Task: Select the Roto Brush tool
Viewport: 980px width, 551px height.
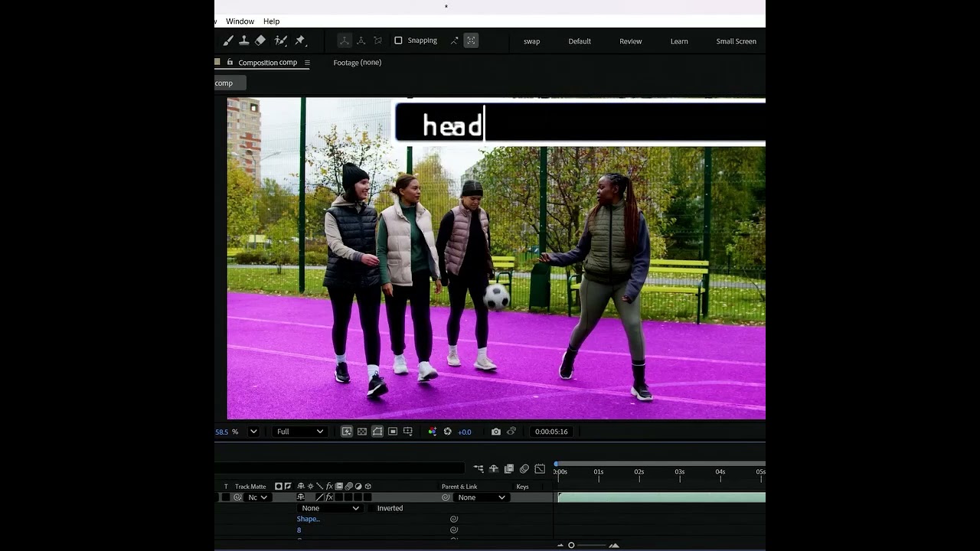Action: (281, 41)
